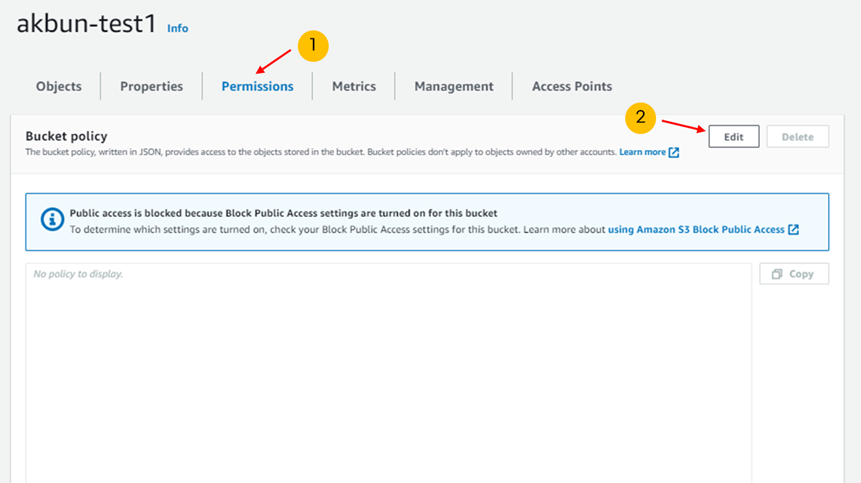This screenshot has width=861, height=483.
Task: Switch to Access Points tab
Action: pos(572,86)
